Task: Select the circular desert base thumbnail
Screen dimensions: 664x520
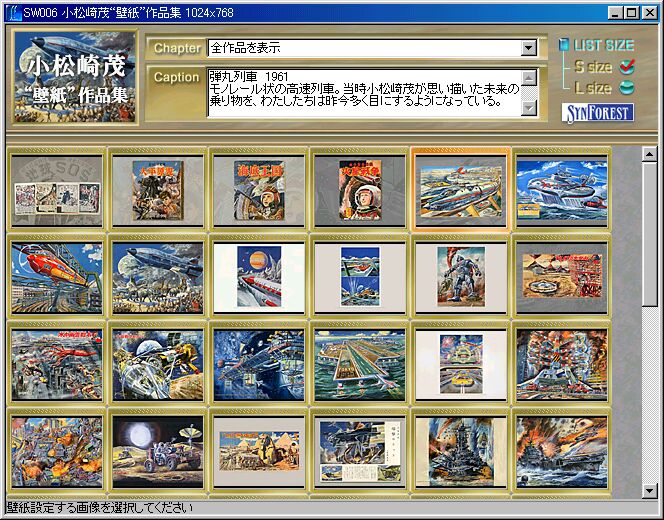Action: (562, 278)
